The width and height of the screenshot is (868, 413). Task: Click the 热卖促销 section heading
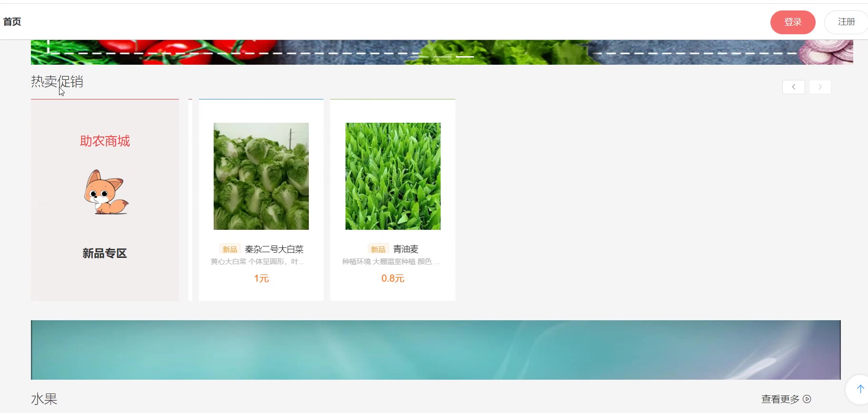point(57,81)
